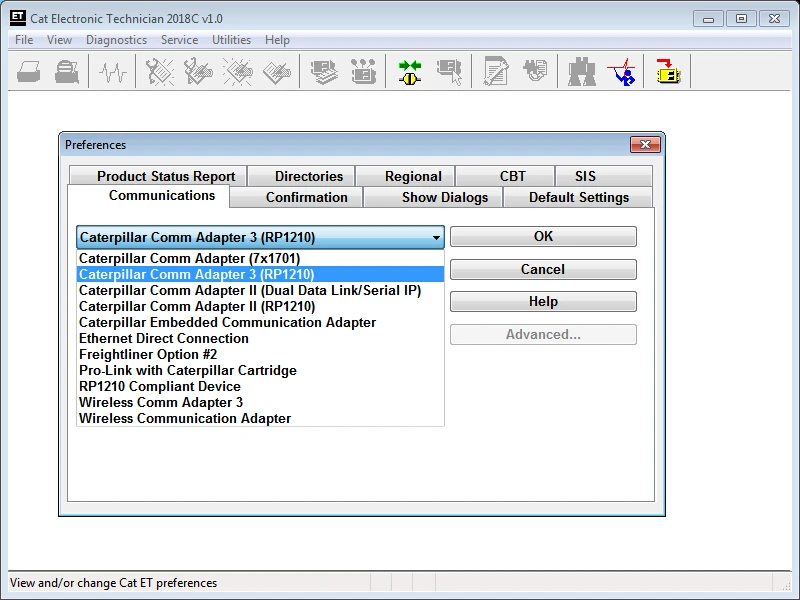Select Caterpillar Comm Adapter II (RP1210)
This screenshot has width=800, height=600.
260,306
